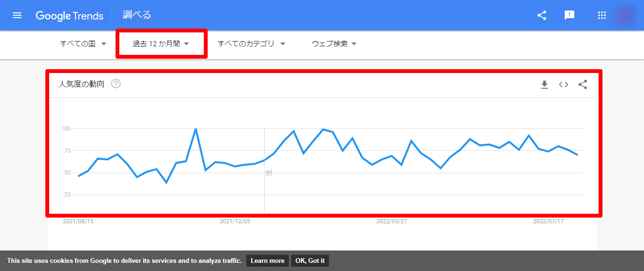The image size is (644, 271).
Task: Dismiss cookie notice with OK, Got it
Action: coord(310,261)
